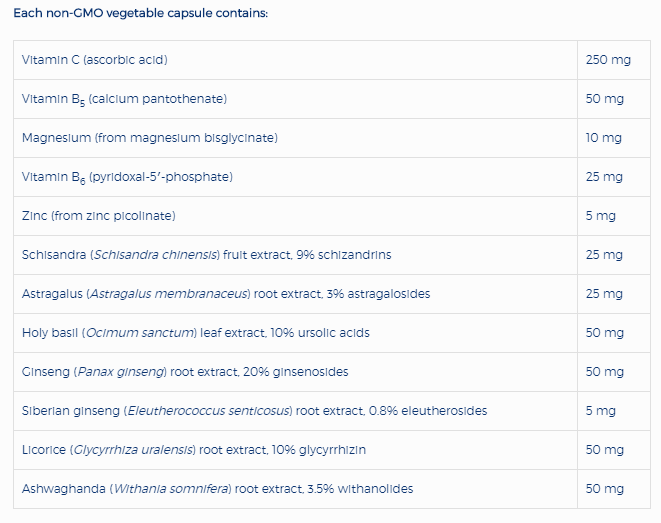Click the Magnesium bisglycinate ingredient row

150,138
